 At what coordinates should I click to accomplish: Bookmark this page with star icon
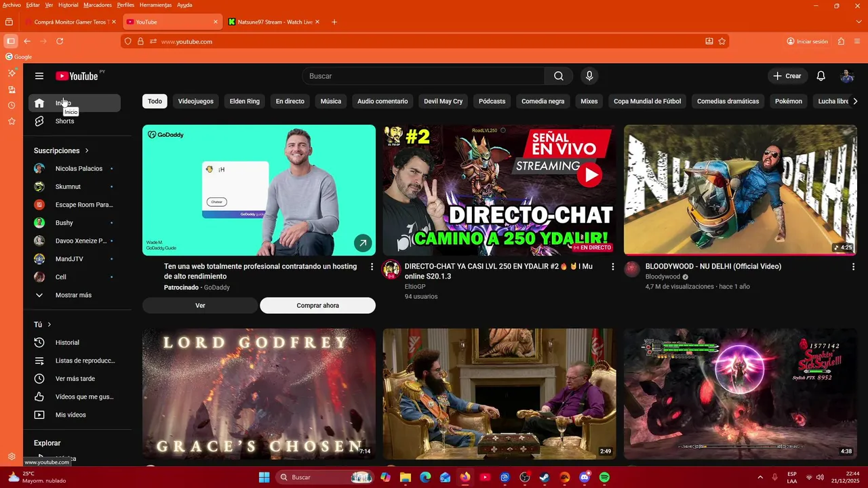click(x=722, y=41)
